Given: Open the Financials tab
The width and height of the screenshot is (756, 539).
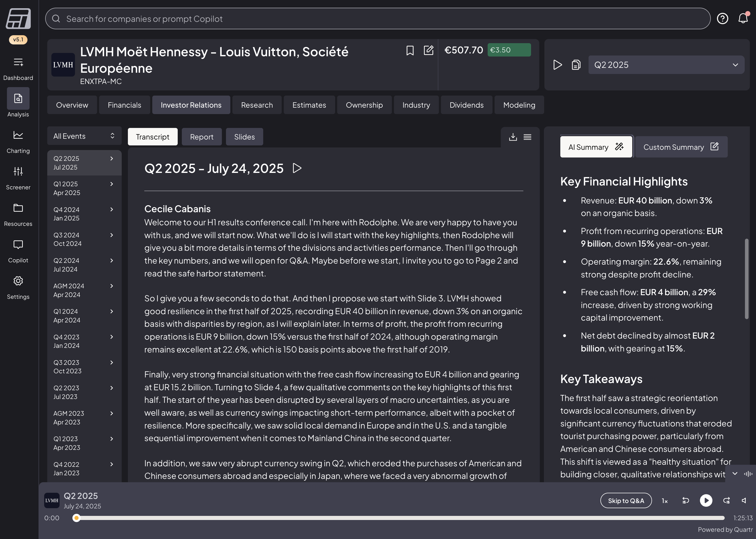Looking at the screenshot, I should coord(124,105).
